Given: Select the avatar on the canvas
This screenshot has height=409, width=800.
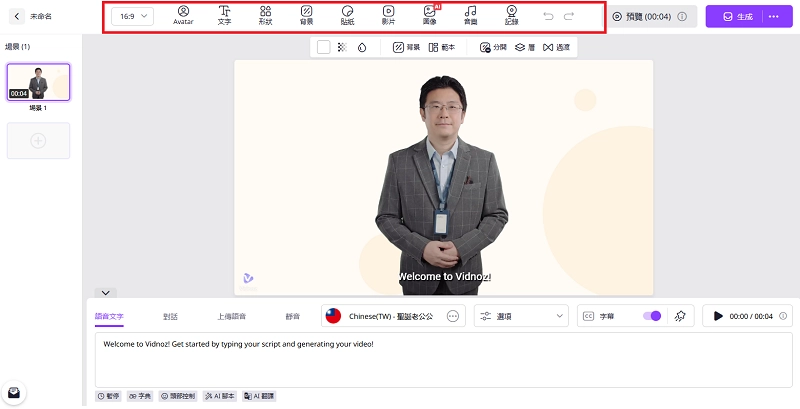Looking at the screenshot, I should pos(442,184).
